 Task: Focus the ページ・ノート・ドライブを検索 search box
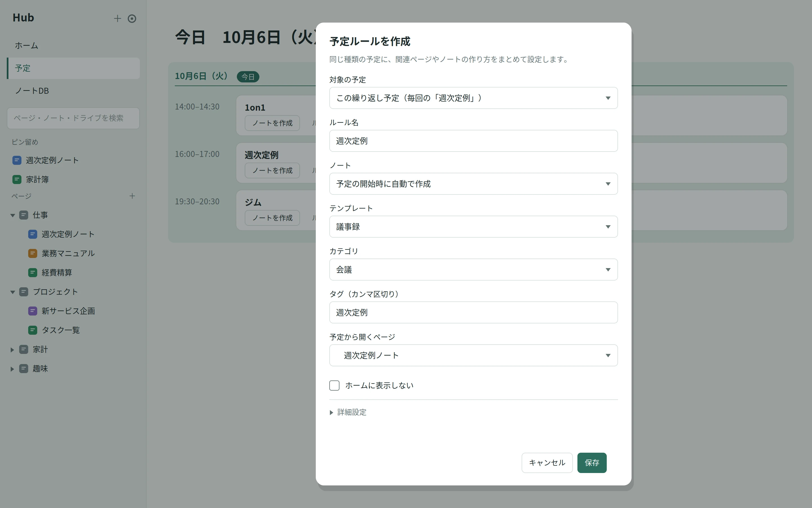(73, 118)
